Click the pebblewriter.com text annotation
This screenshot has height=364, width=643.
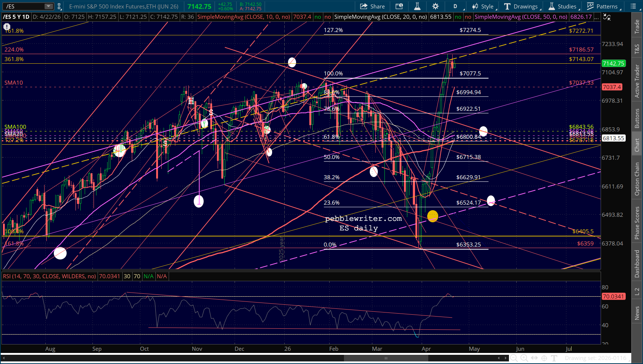tap(363, 219)
